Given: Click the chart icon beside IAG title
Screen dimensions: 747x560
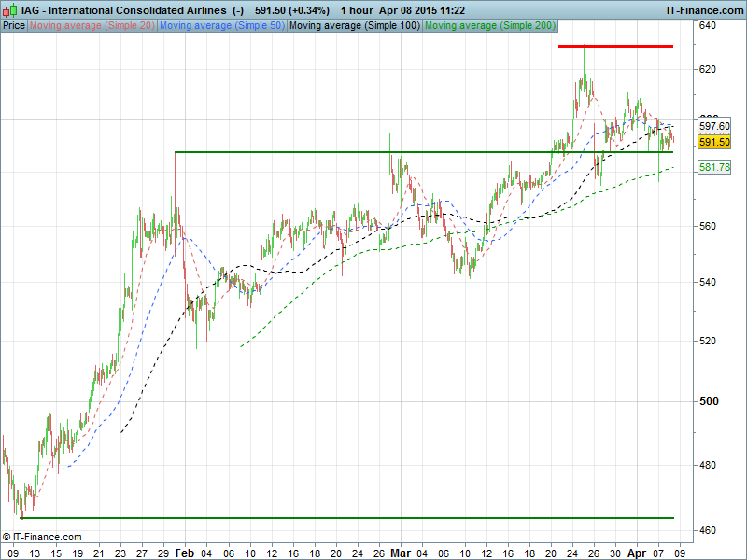Looking at the screenshot, I should click(9, 10).
